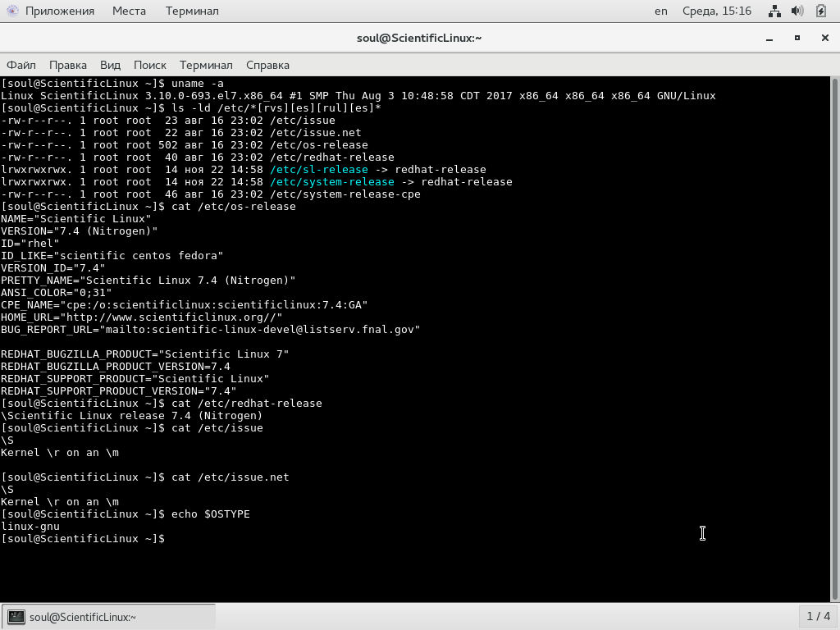Click the /etc/issue.net file in listing
Viewport: 840px width, 630px height.
(x=316, y=132)
